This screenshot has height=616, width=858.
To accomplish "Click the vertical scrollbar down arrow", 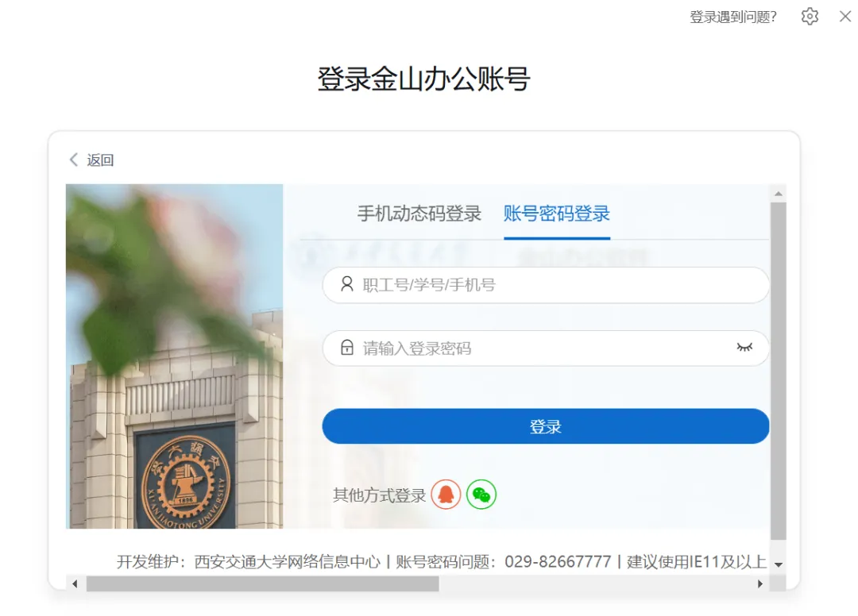I will (778, 564).
